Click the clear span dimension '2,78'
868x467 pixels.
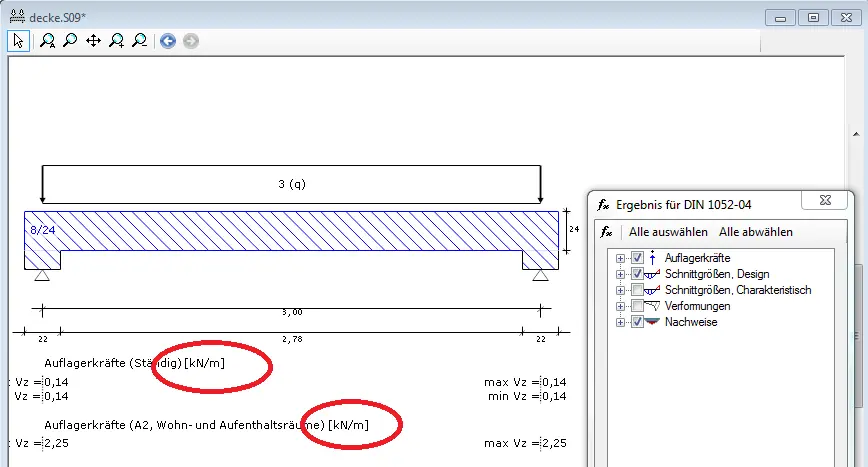[292, 339]
